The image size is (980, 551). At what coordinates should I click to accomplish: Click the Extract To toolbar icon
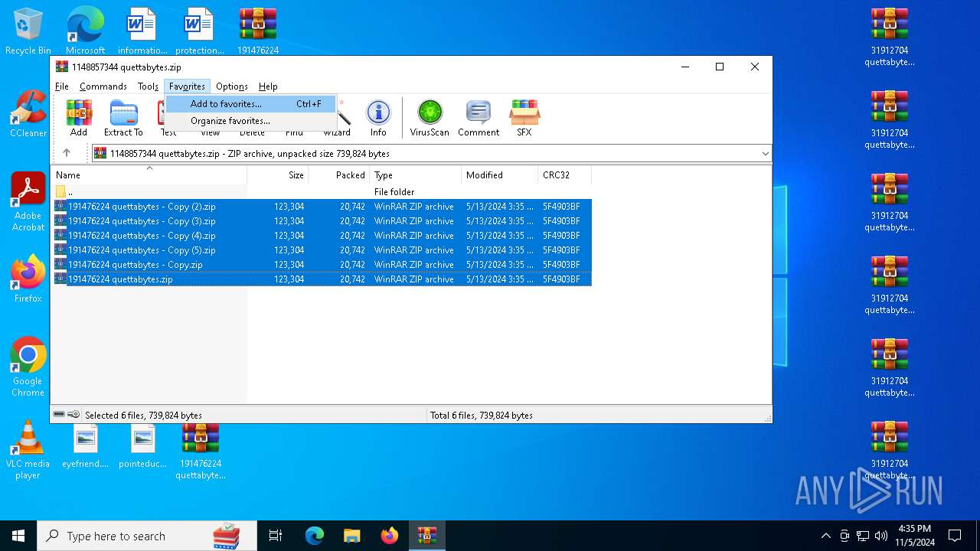click(x=123, y=118)
